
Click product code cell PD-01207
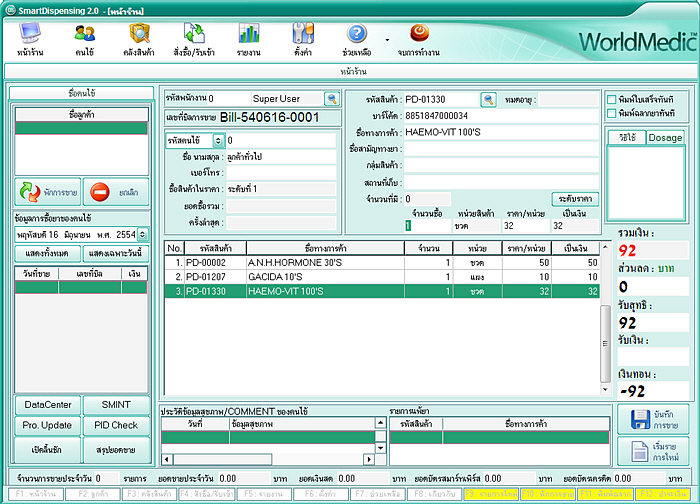[x=215, y=277]
